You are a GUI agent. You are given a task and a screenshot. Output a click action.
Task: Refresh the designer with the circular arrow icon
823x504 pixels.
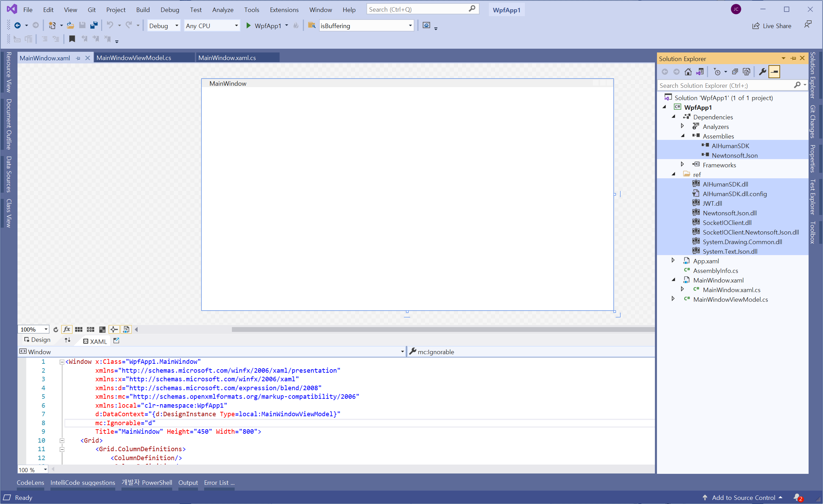click(56, 329)
